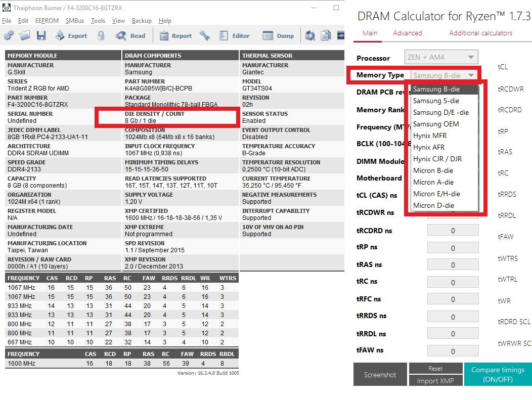This screenshot has height=400, width=532.
Task: Click part number 'K4A8G085W[B/C]-BCPB'
Action: (x=158, y=88)
